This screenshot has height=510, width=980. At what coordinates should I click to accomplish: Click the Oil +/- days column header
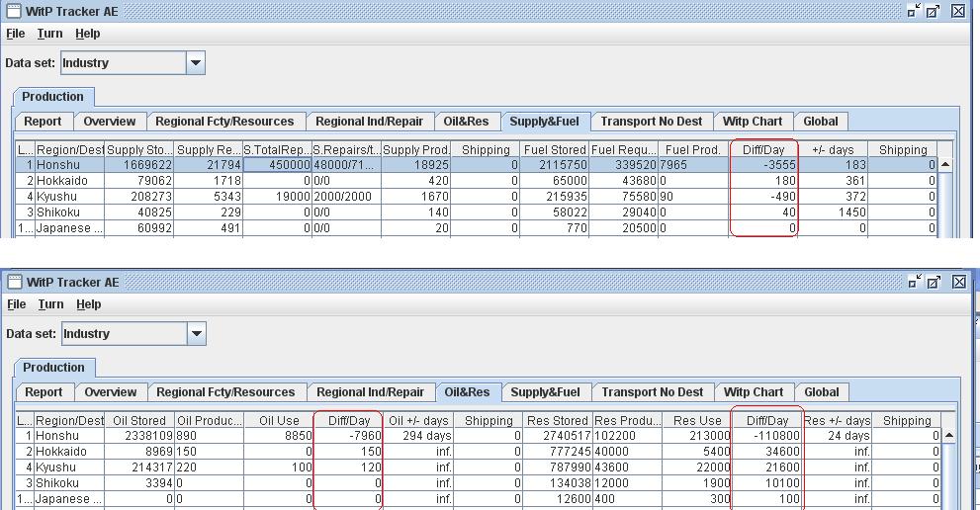[x=418, y=421]
